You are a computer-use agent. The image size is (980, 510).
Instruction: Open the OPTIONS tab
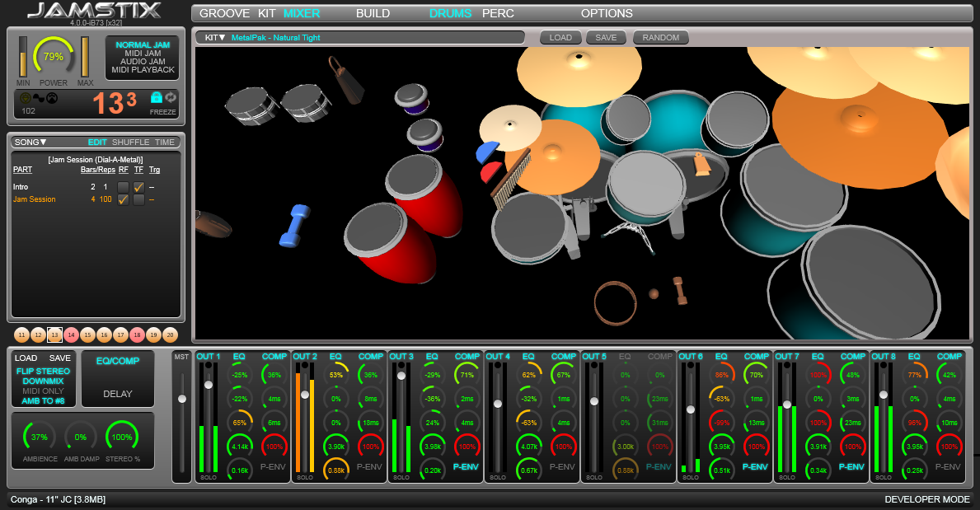607,13
